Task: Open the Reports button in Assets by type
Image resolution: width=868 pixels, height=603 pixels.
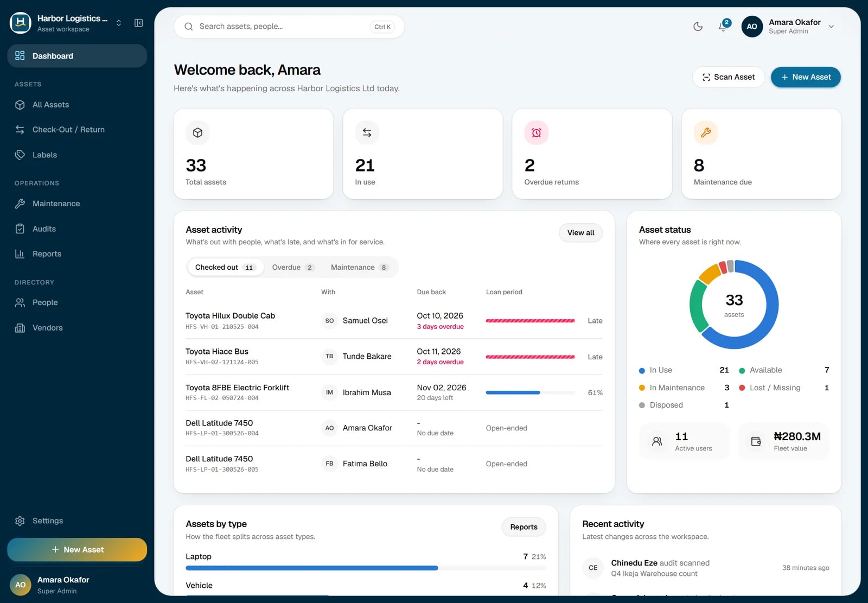Action: pyautogui.click(x=524, y=527)
